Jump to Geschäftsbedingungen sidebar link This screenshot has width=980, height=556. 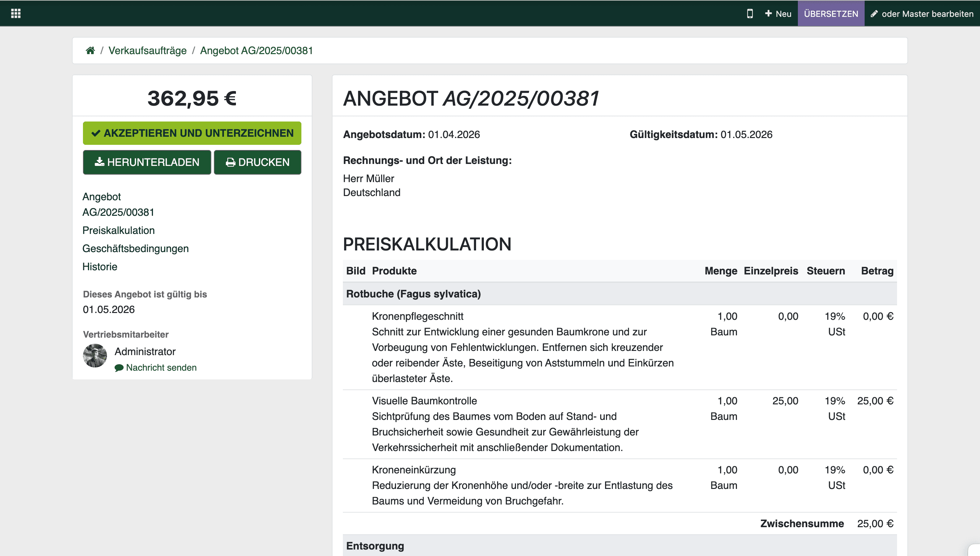click(x=135, y=249)
